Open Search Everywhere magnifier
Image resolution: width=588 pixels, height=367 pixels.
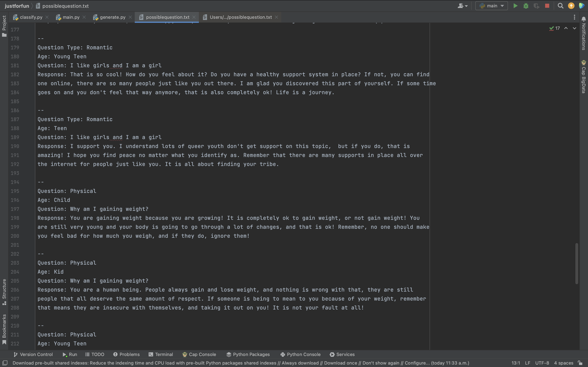pyautogui.click(x=561, y=6)
